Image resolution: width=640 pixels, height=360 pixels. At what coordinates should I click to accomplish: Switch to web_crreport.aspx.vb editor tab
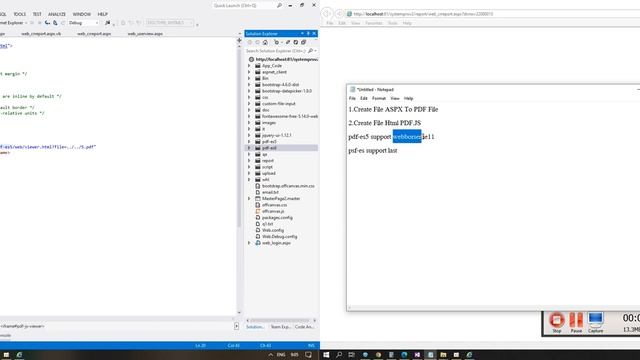[x=41, y=34]
